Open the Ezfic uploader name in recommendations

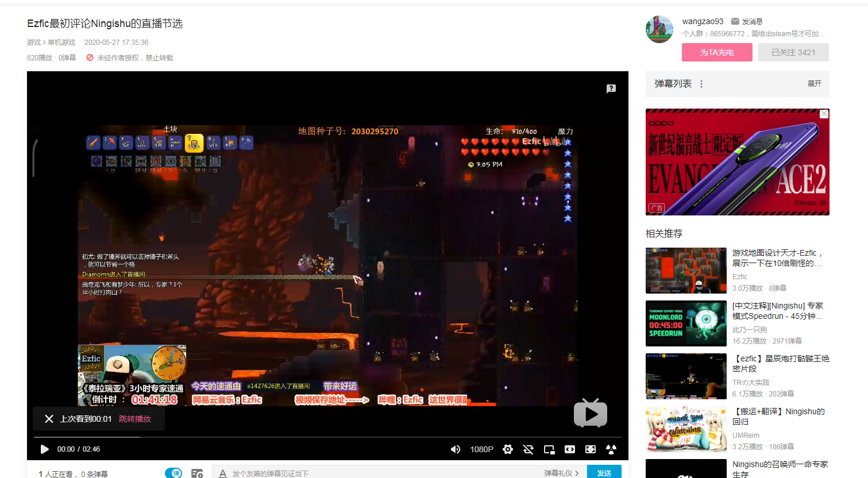point(739,277)
